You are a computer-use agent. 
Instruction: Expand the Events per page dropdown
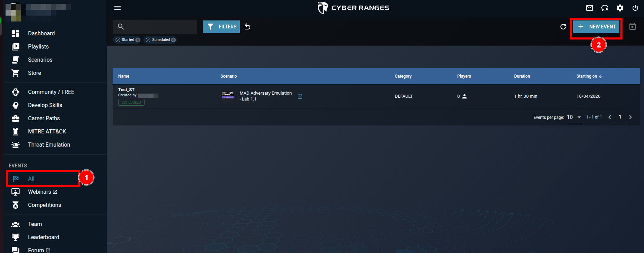pyautogui.click(x=575, y=117)
